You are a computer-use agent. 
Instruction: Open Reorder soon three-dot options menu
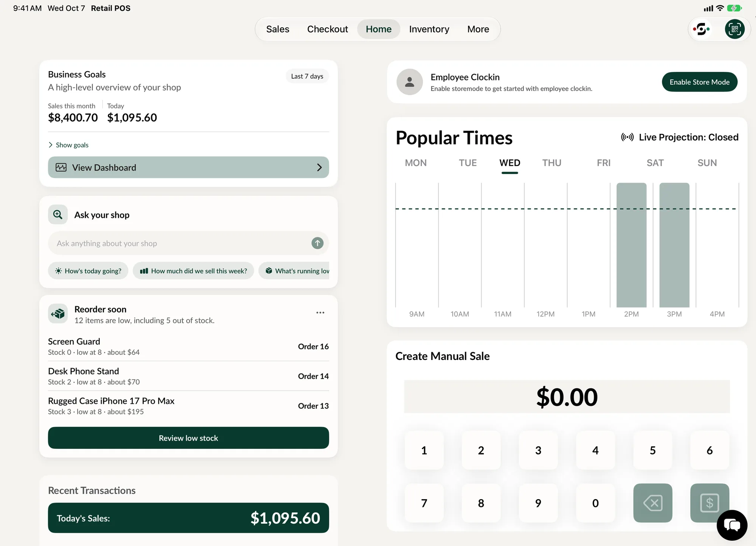click(320, 313)
